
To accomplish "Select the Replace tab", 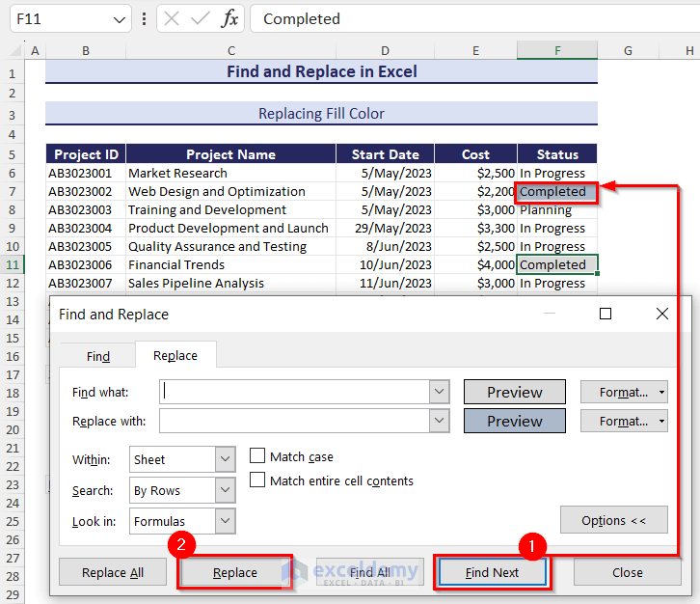I will pos(175,355).
